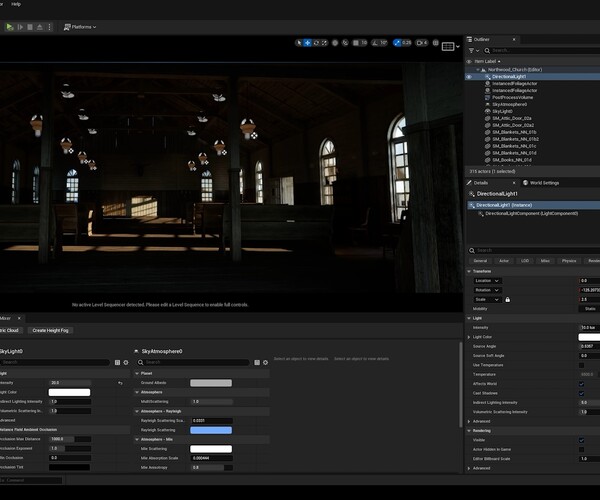Collapse the Northwood_Church (Editor) tree
Screen dimensions: 600x500
coord(478,70)
